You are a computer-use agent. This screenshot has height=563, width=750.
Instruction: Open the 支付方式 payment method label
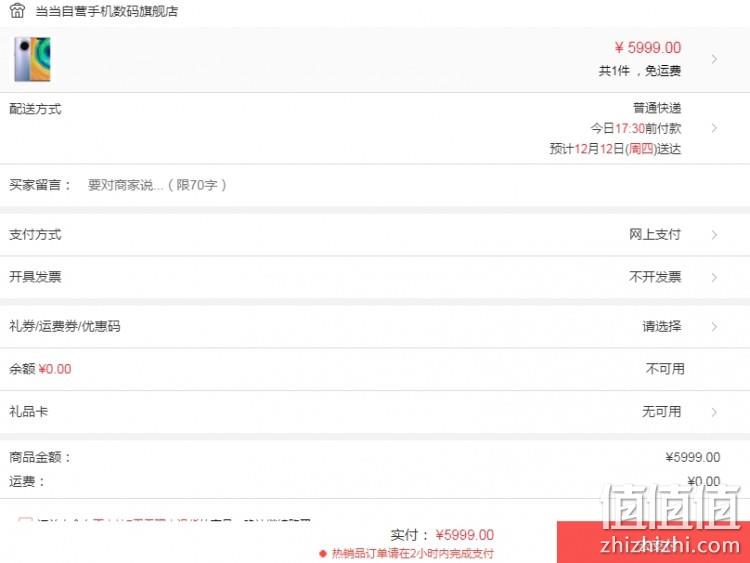pos(35,235)
